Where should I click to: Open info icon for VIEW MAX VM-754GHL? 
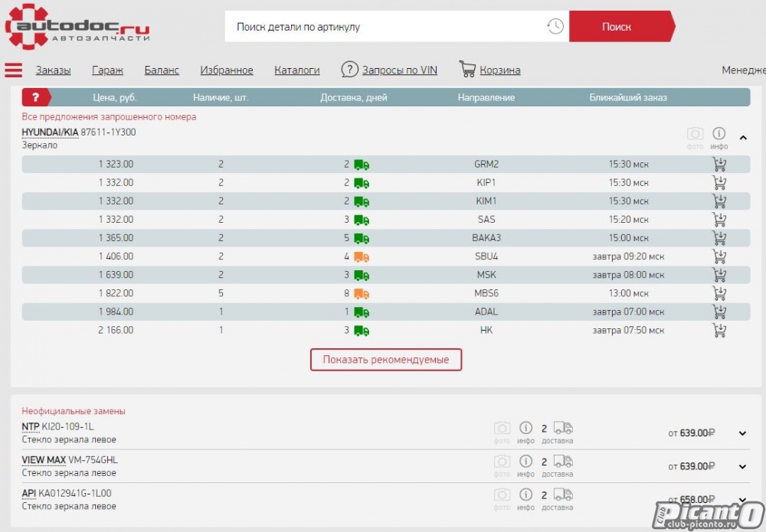coord(525,462)
